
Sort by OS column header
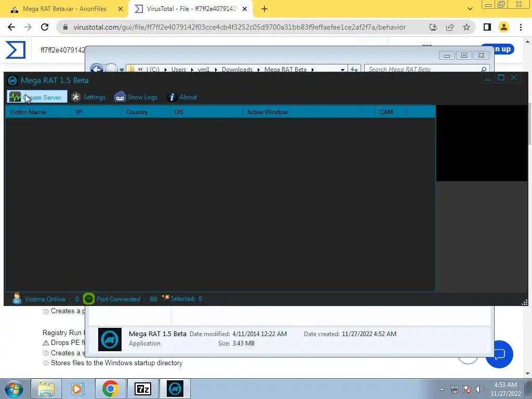coord(206,112)
